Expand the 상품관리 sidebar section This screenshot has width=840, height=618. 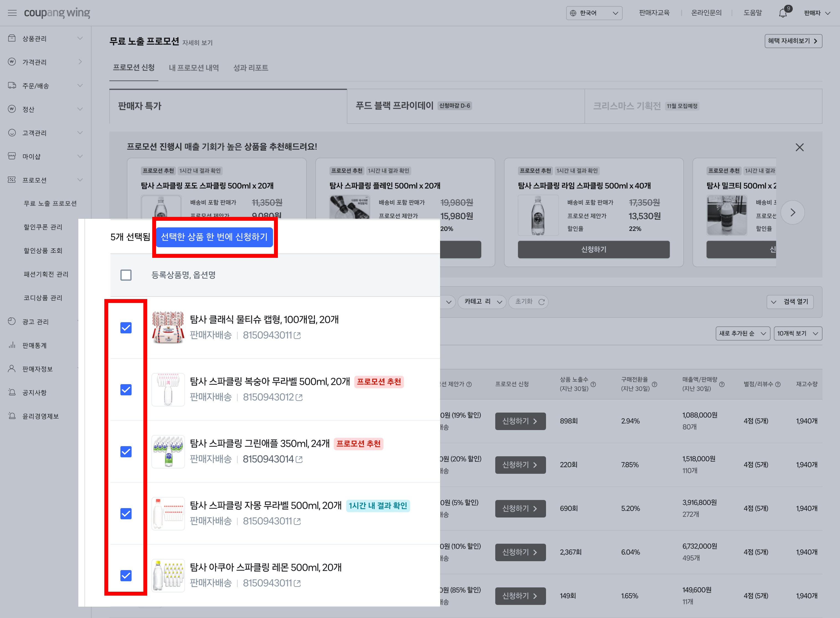pyautogui.click(x=80, y=38)
